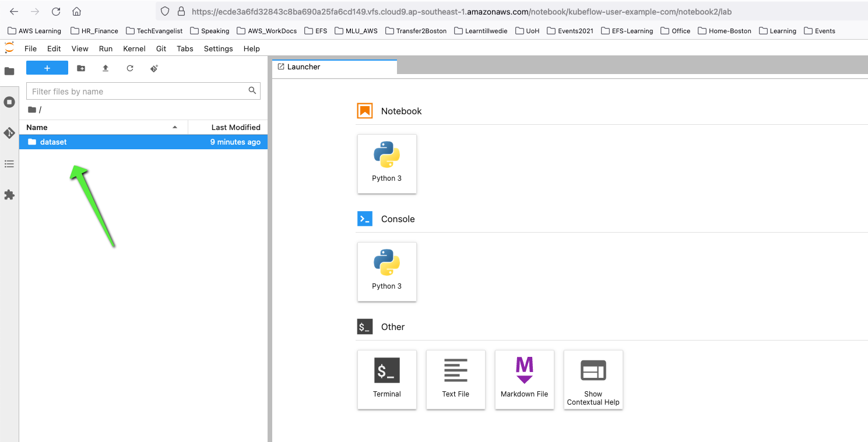The image size is (868, 442).
Task: Launch Python 3 under Notebook section
Action: [x=387, y=164]
